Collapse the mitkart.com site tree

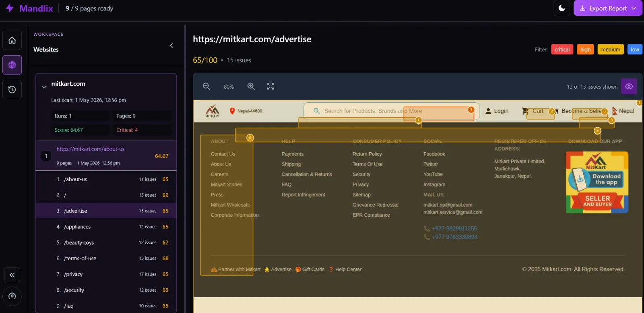[x=44, y=87]
